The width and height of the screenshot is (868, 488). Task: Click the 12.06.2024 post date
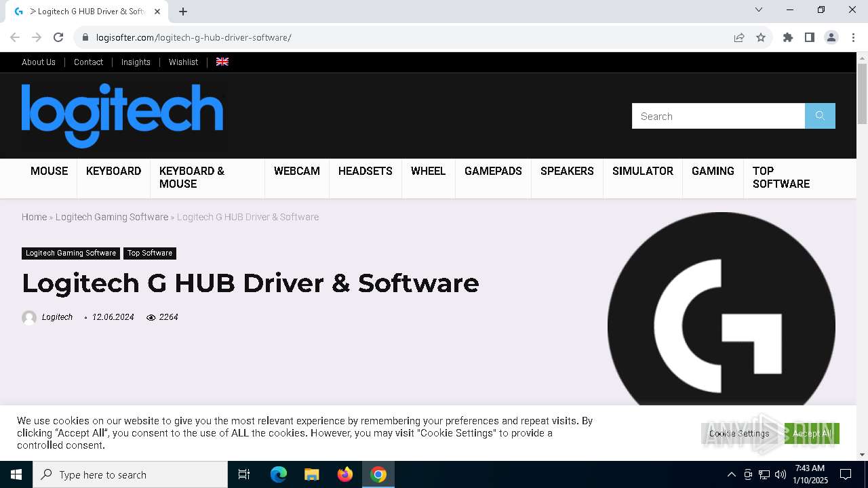click(x=113, y=317)
